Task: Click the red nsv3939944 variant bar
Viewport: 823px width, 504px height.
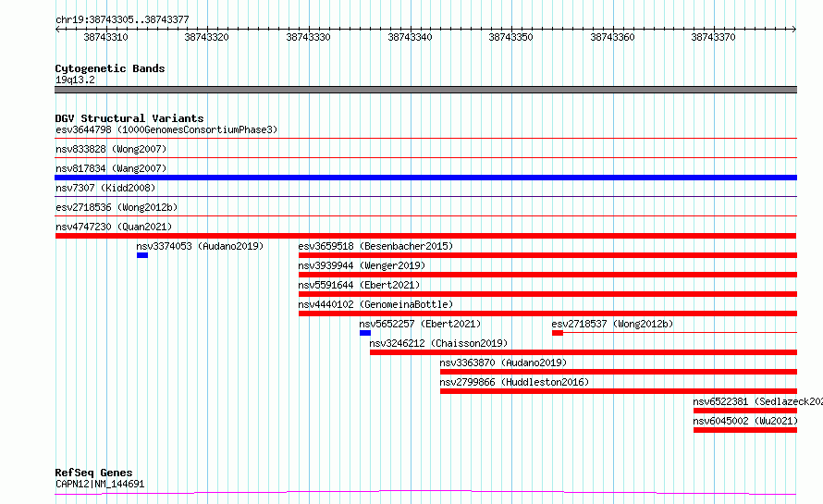Action: click(547, 275)
